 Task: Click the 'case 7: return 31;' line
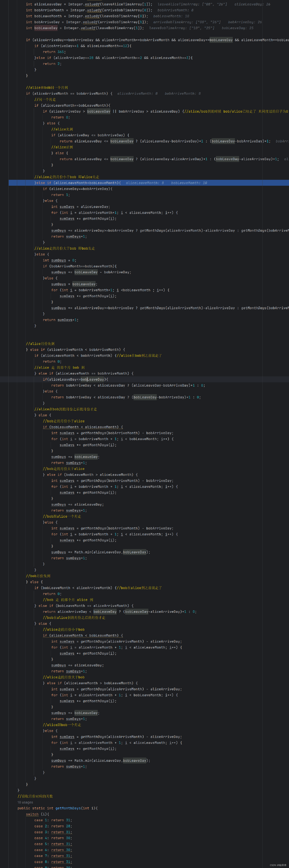53,856
